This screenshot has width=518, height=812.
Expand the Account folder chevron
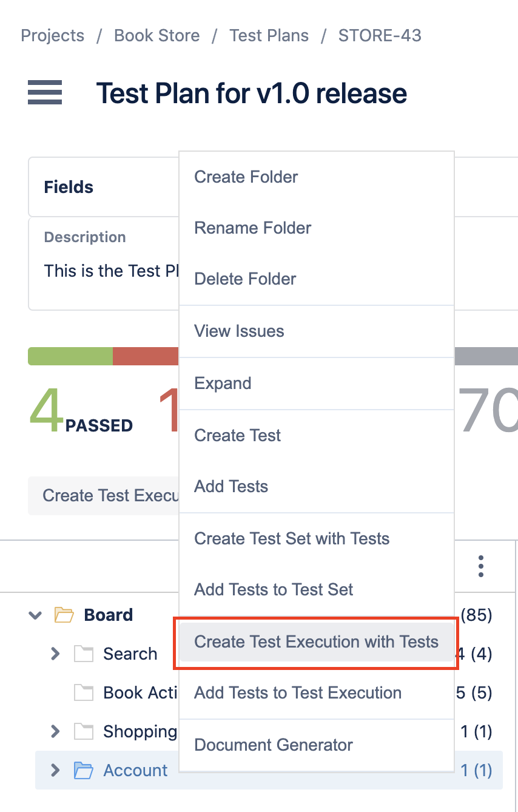(x=55, y=770)
